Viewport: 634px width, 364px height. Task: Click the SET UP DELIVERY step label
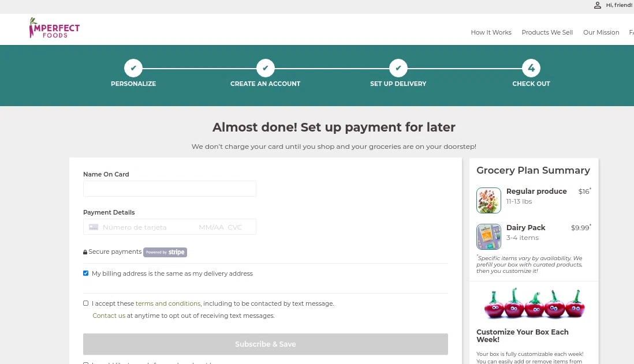[x=398, y=84]
